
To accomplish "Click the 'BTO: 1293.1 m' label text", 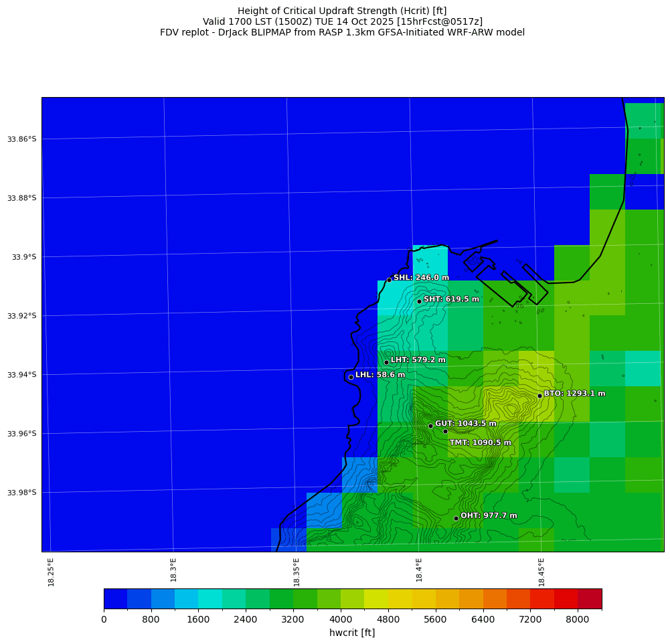I will coord(574,394).
